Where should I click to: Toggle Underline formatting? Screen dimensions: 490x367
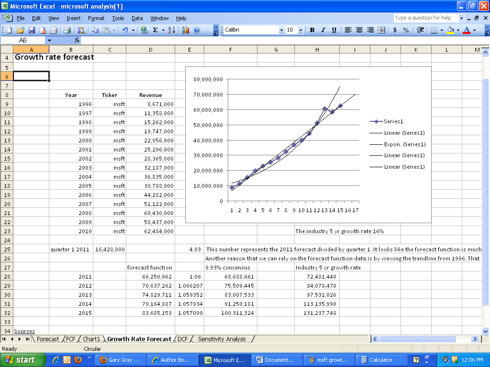click(334, 30)
